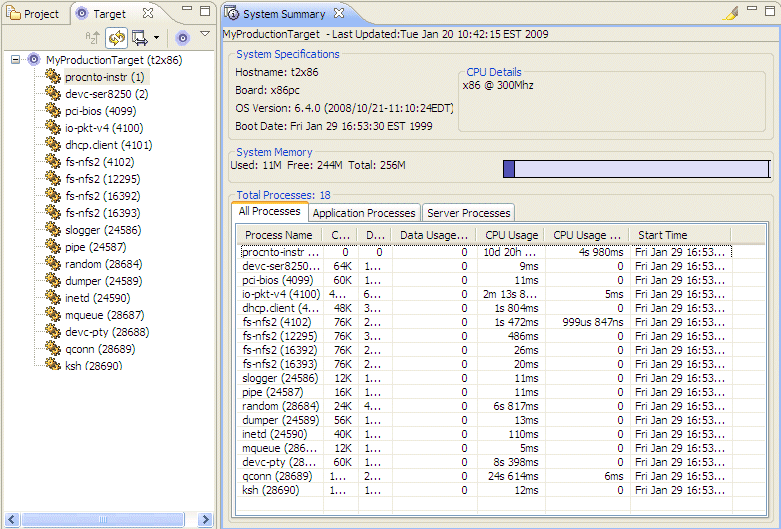The image size is (781, 529).
Task: Click the blue target icon in Target toolbar
Action: [182, 38]
